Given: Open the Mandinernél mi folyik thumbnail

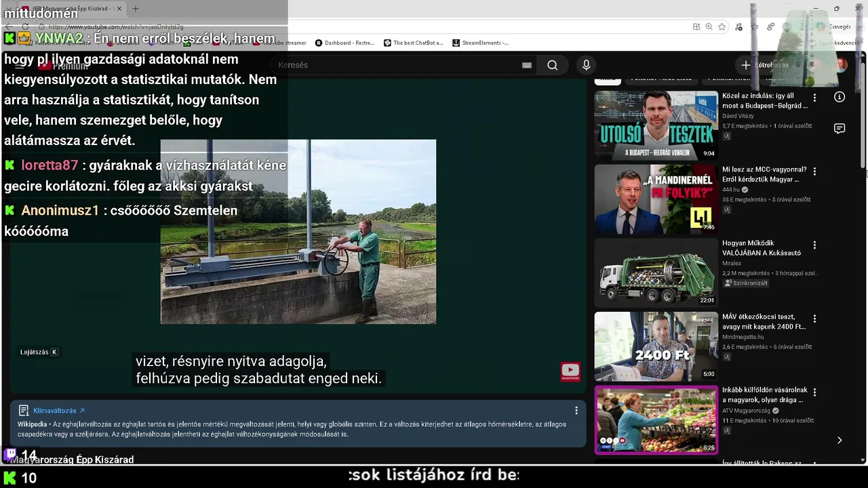Looking at the screenshot, I should tap(656, 199).
